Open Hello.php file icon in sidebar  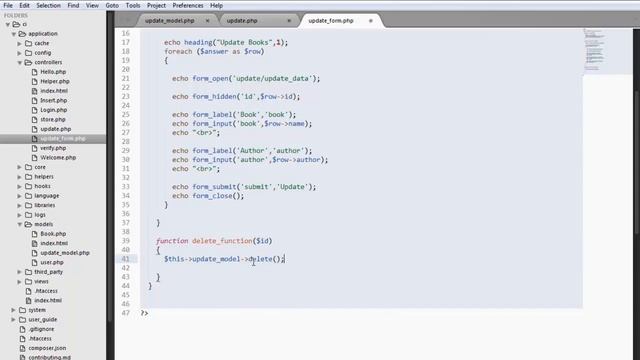click(x=35, y=72)
